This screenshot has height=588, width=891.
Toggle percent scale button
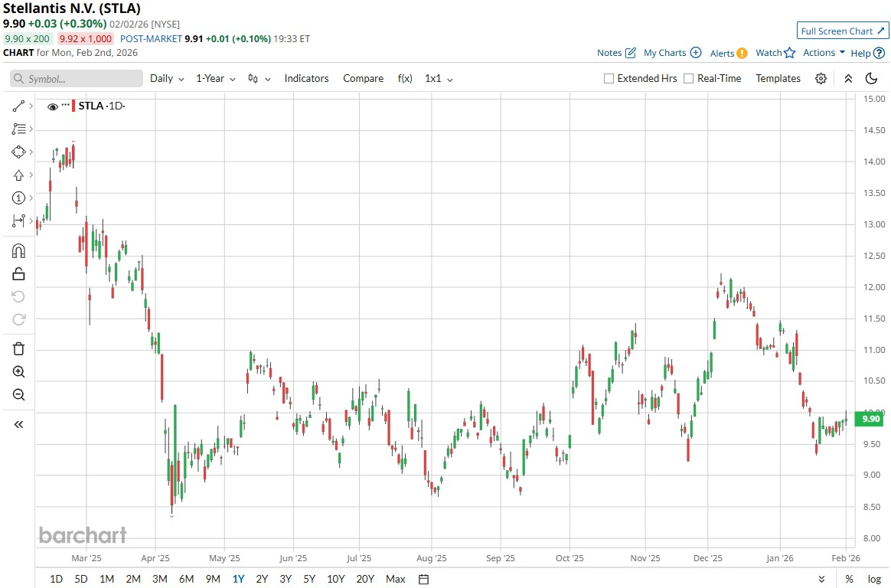(849, 579)
